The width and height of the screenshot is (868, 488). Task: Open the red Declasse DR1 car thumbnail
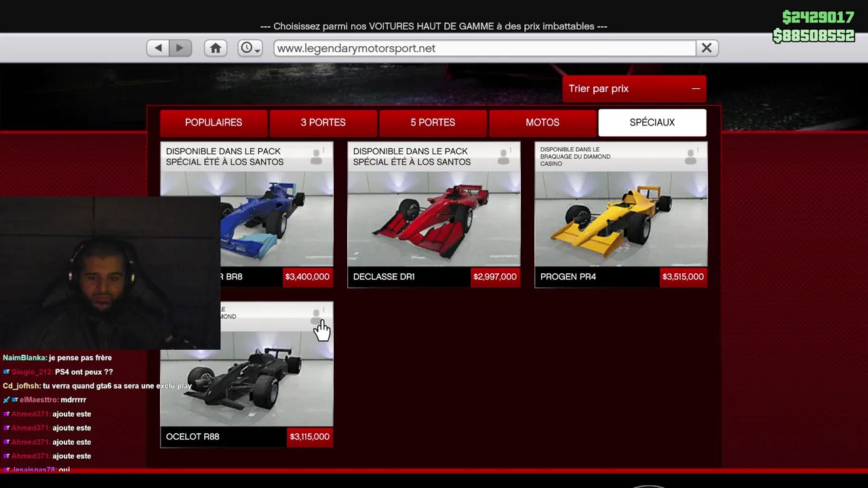click(x=434, y=219)
